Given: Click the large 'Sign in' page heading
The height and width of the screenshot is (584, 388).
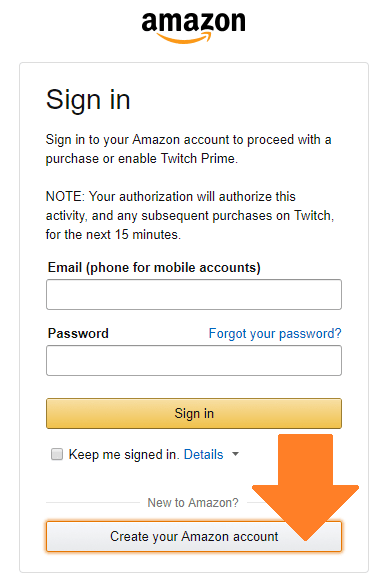Looking at the screenshot, I should [88, 101].
